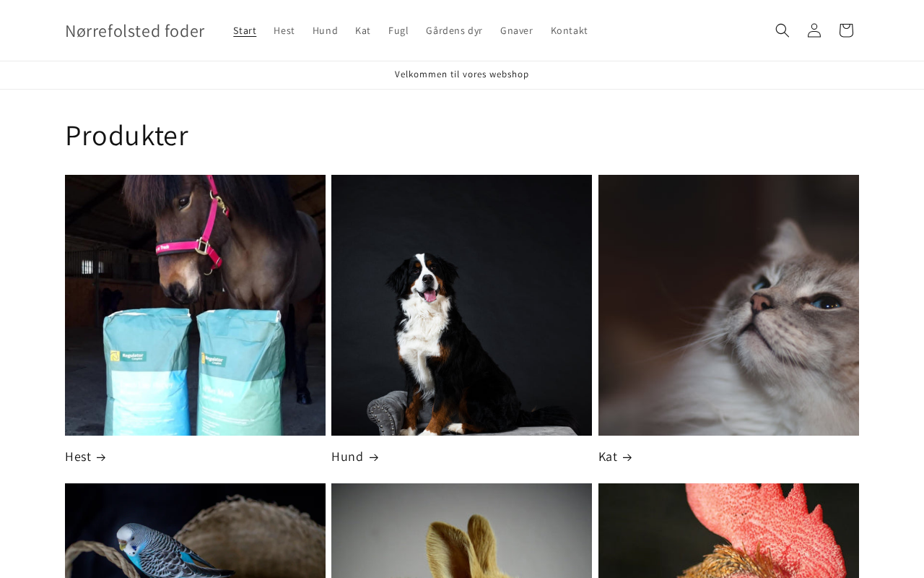Click the arrow next to Hest
The width and height of the screenshot is (924, 578).
click(101, 457)
